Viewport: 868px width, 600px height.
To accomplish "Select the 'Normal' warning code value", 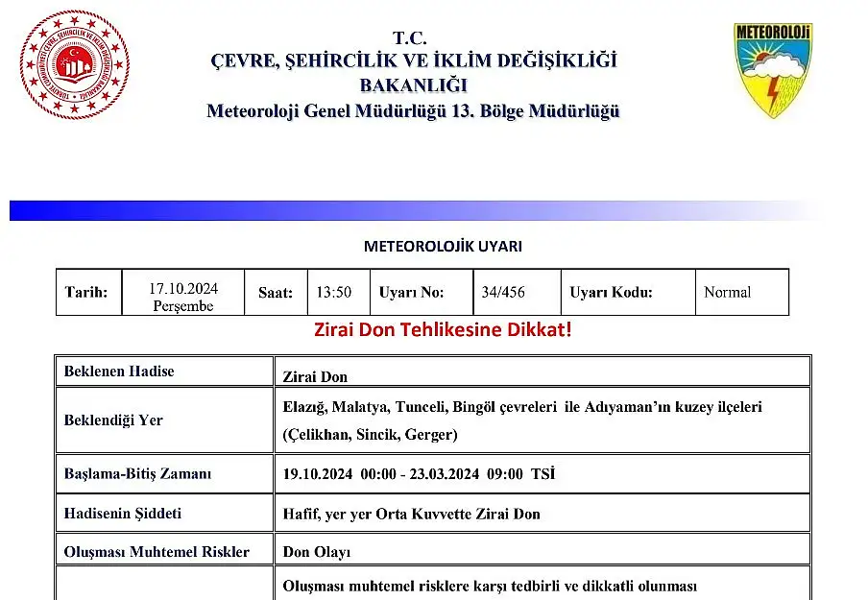I will [727, 293].
